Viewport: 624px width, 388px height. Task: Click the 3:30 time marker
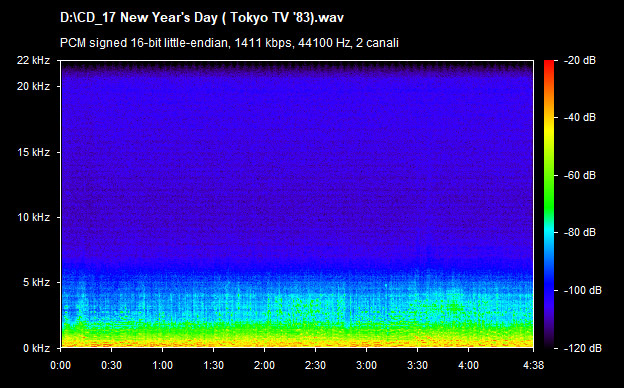click(417, 365)
